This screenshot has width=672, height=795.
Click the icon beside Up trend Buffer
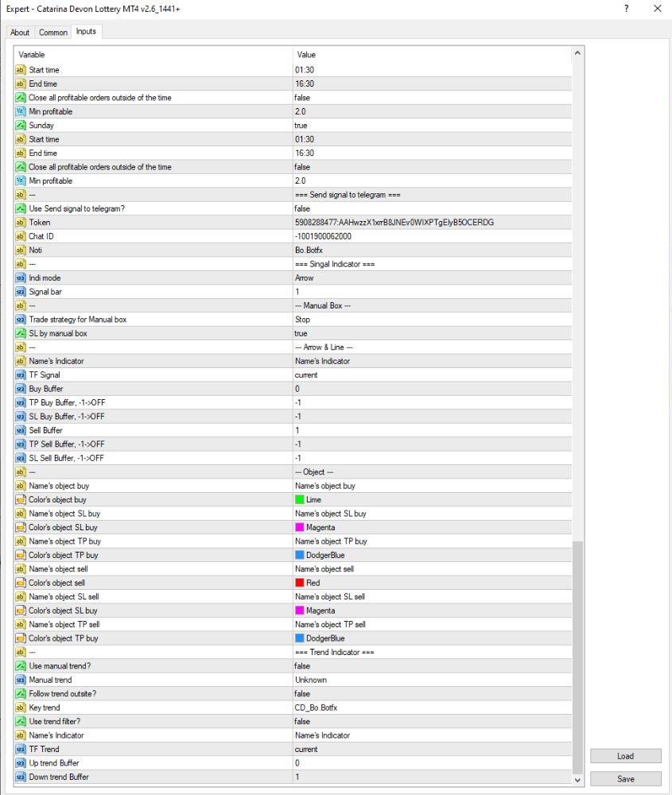pos(21,763)
